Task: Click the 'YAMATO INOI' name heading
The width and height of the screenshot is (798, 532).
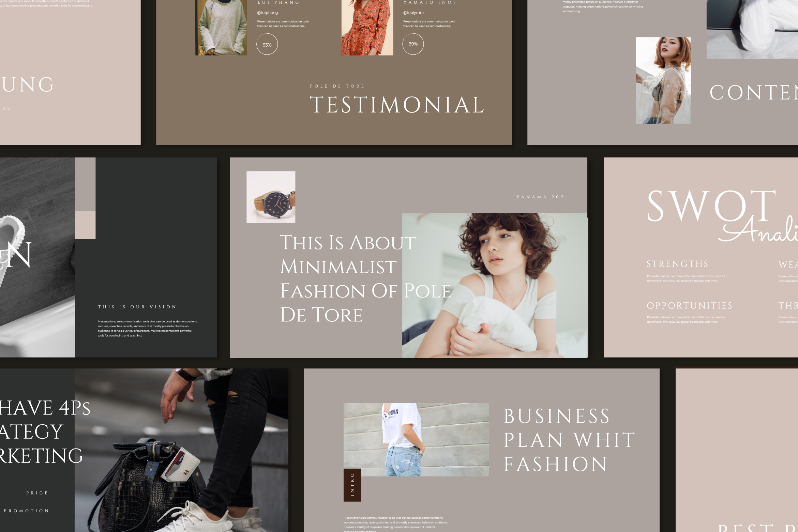Action: pyautogui.click(x=429, y=2)
